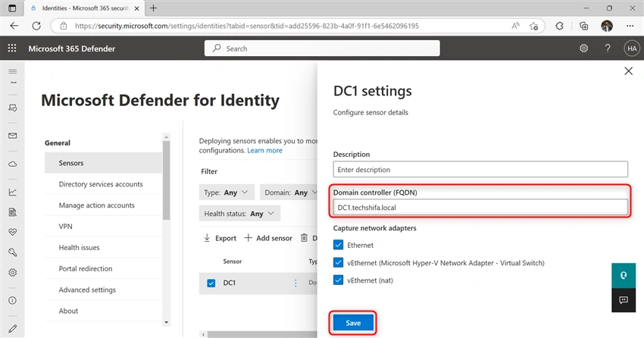Expand the Health status filter dropdown
Viewport: 644px width, 338px height.
240,214
